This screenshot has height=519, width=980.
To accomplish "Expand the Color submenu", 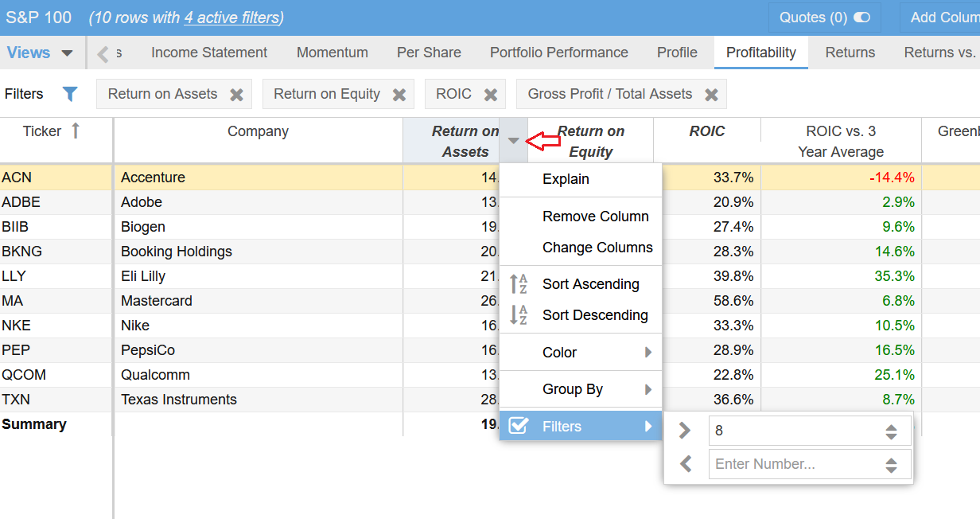I will 648,353.
